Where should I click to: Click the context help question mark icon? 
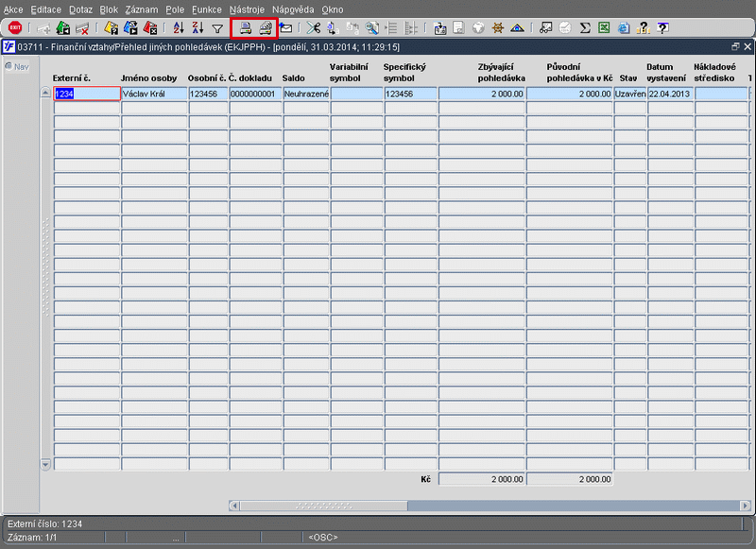pyautogui.click(x=663, y=28)
